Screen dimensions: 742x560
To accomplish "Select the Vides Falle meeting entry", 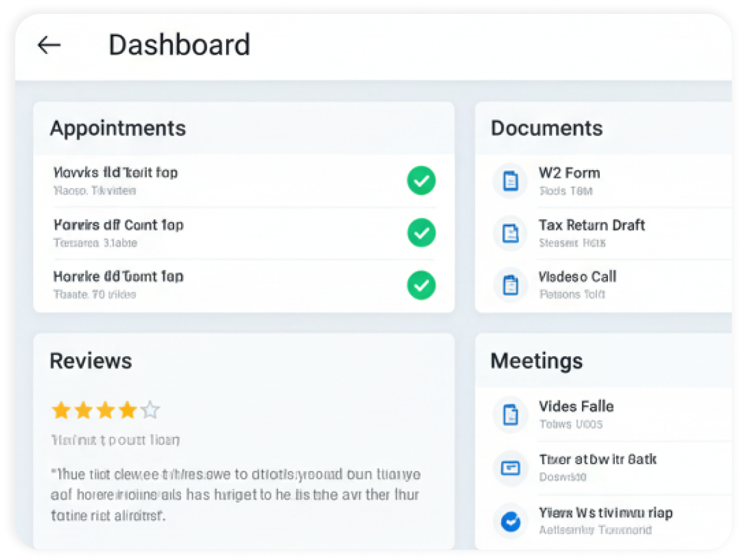I will click(576, 406).
